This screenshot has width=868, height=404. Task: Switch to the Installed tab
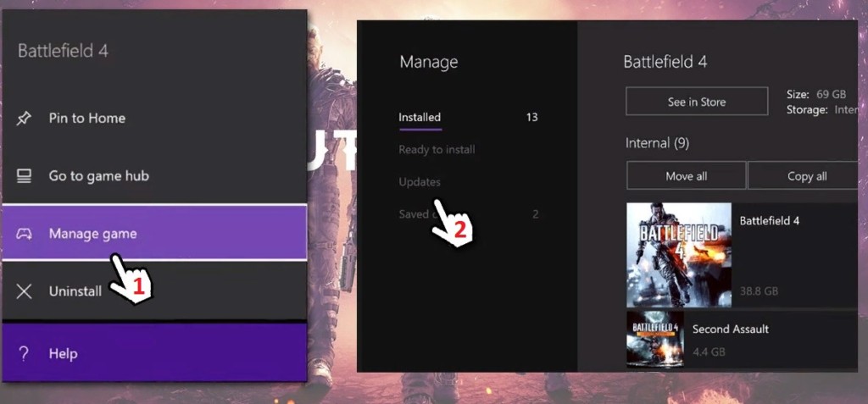pos(420,118)
